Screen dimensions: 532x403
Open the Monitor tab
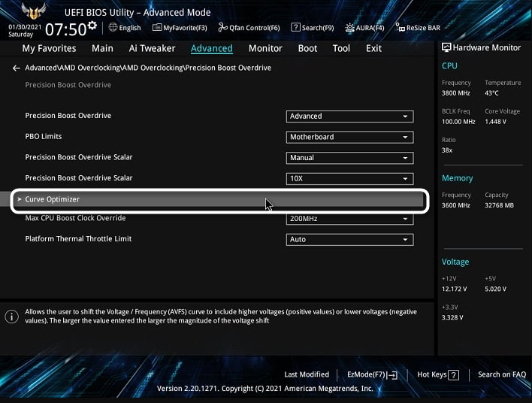(x=265, y=48)
